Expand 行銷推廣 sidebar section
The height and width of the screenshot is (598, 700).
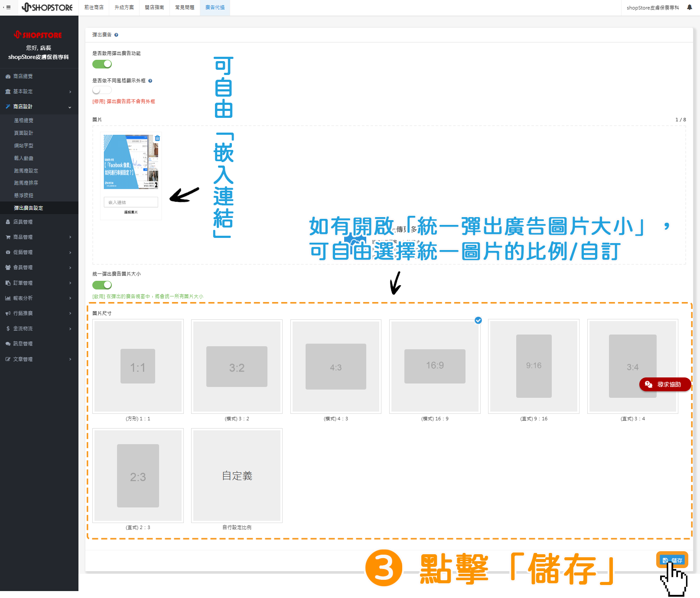39,313
